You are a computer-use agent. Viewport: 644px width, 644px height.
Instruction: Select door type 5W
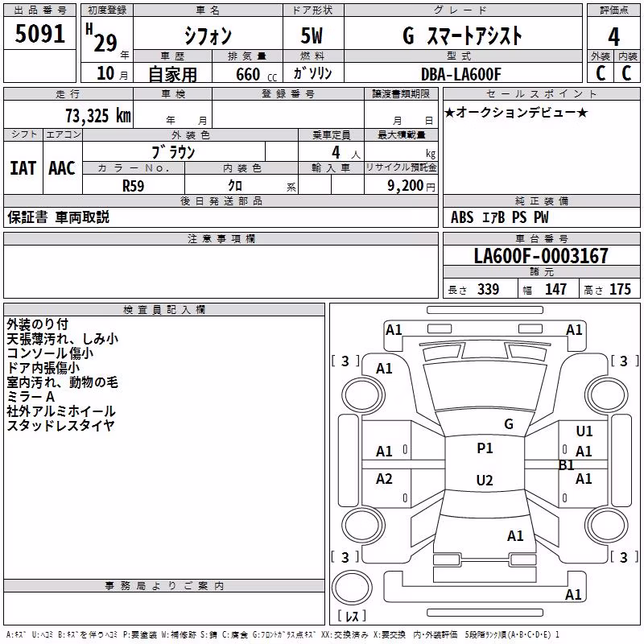(312, 35)
